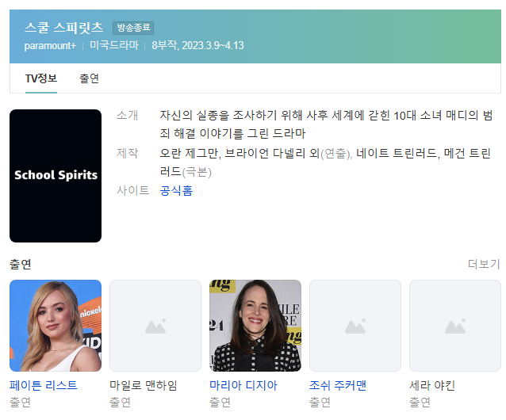Switch to the TV정보 tab
This screenshot has width=506, height=420.
[x=41, y=78]
